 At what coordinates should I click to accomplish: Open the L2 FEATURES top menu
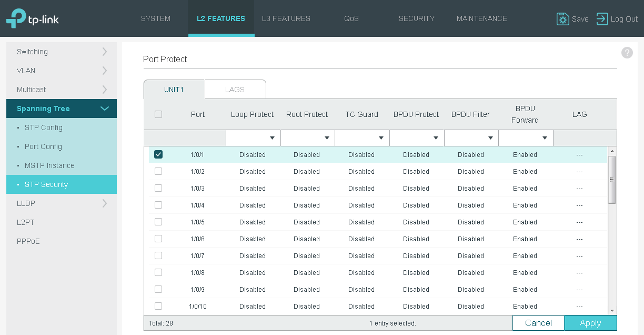click(x=221, y=18)
